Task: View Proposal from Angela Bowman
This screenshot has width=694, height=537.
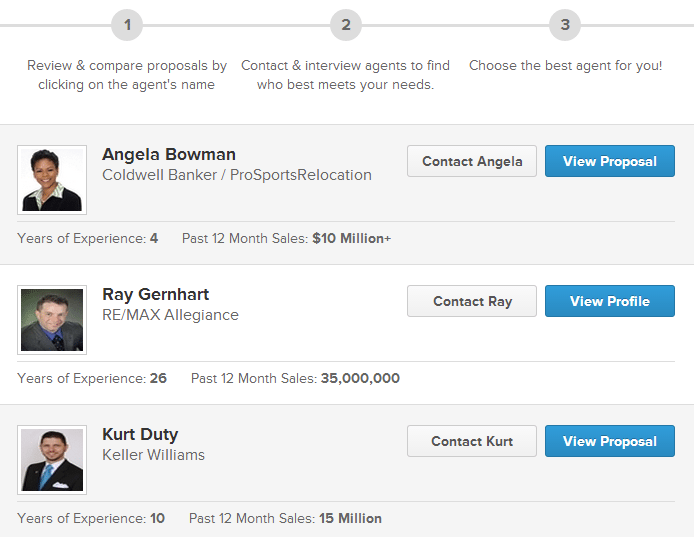Action: [x=609, y=161]
